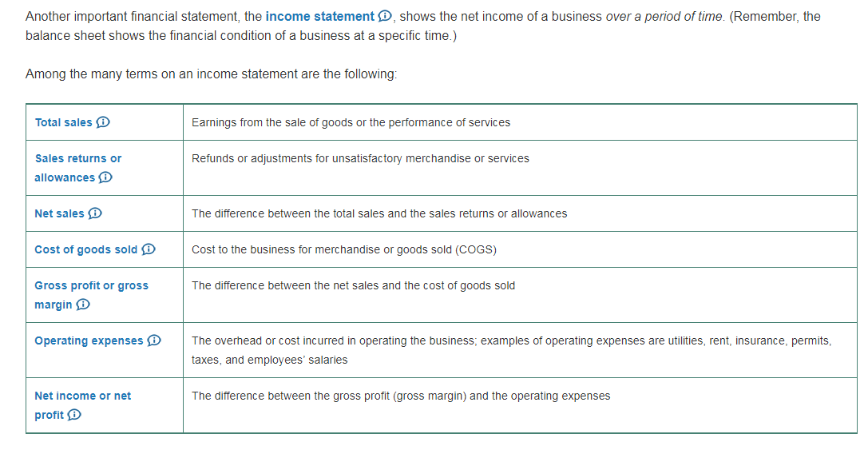Open the Total sales term link
Viewport: 868px width, 450px height.
tap(64, 122)
